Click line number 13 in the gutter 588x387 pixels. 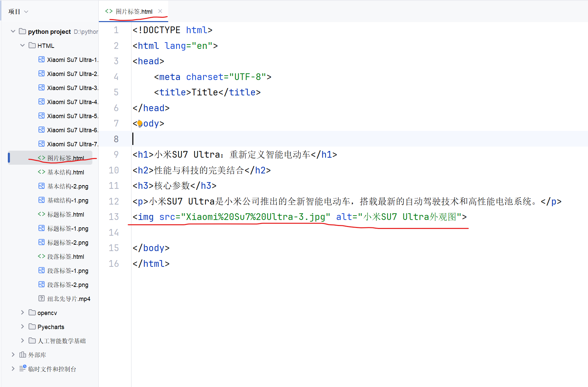pos(114,217)
